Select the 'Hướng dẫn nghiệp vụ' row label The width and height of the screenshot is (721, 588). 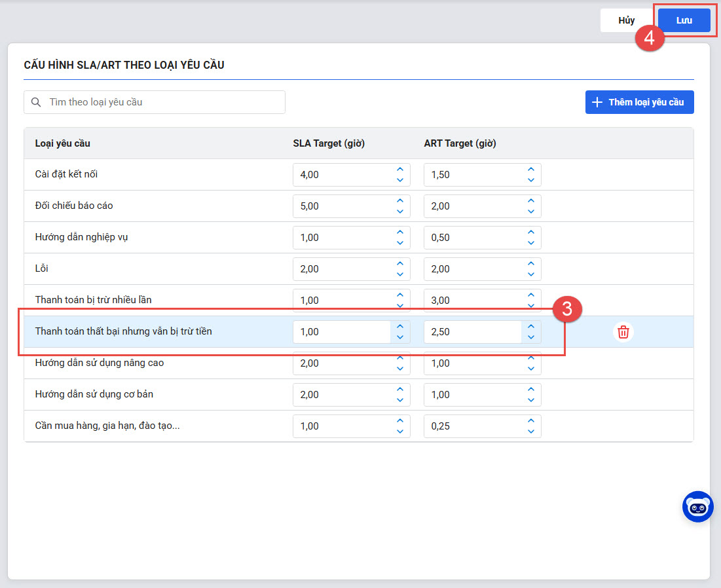point(81,237)
